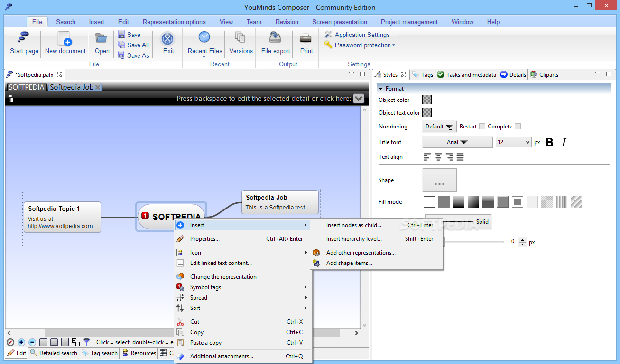Select the plain white fill mode
This screenshot has height=364, width=620.
pyautogui.click(x=429, y=202)
